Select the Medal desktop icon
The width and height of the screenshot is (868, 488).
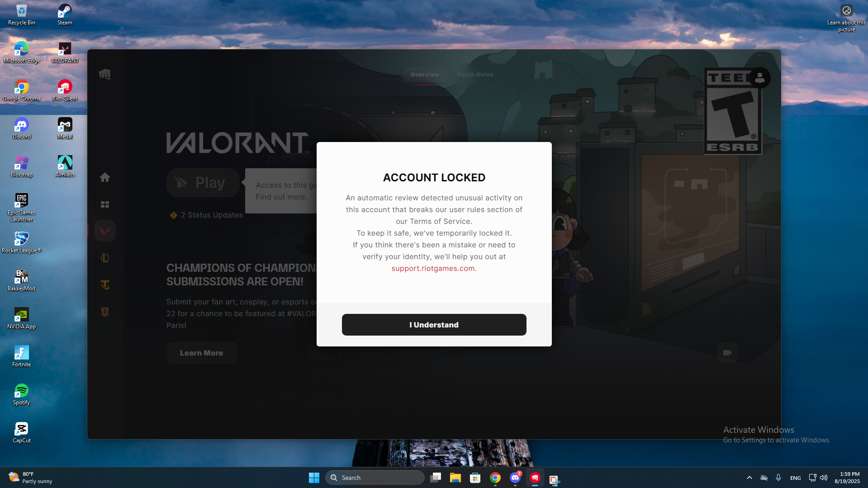(65, 128)
